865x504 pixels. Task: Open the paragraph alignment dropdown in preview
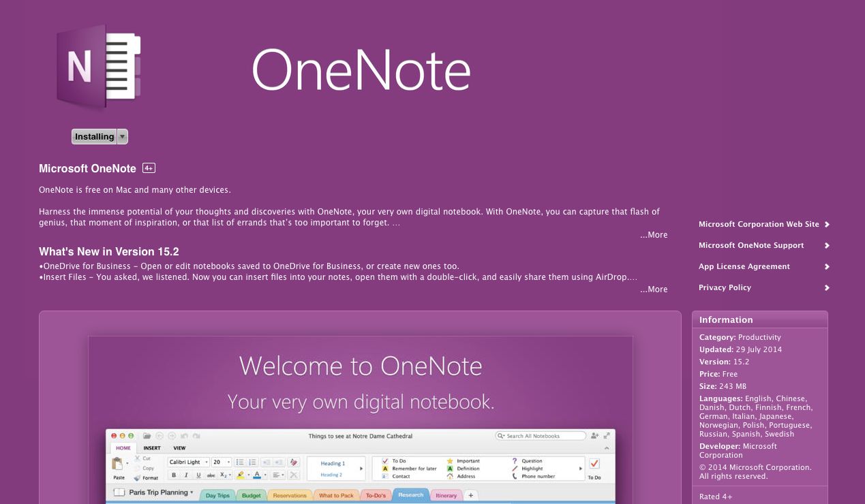click(278, 475)
